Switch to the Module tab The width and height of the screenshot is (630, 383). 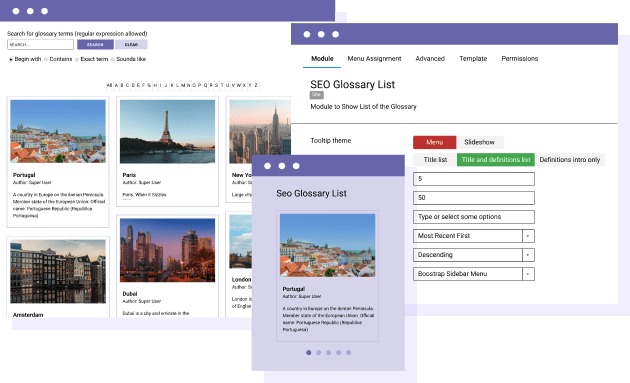[x=322, y=59]
